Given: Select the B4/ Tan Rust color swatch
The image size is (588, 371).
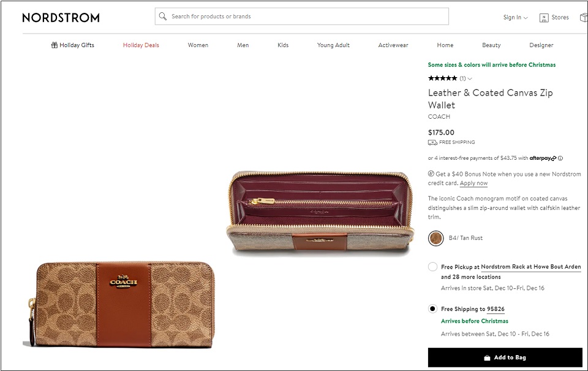Looking at the screenshot, I should click(435, 238).
